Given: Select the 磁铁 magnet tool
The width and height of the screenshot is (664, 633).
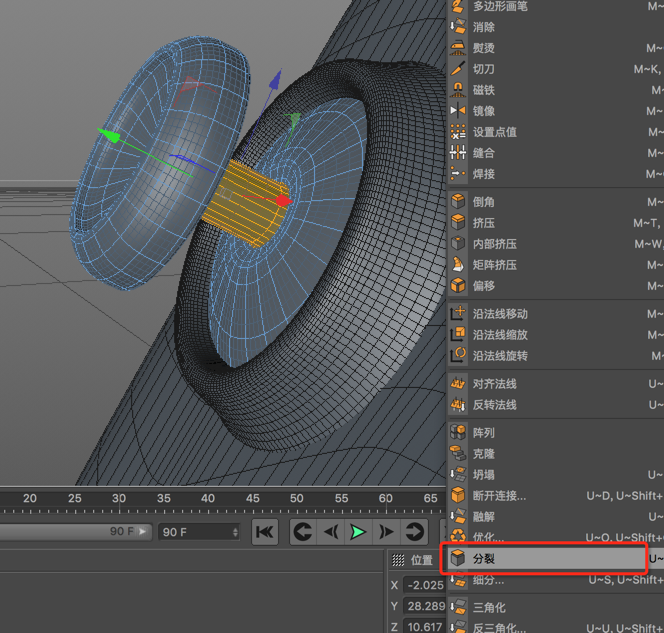Looking at the screenshot, I should (x=556, y=90).
